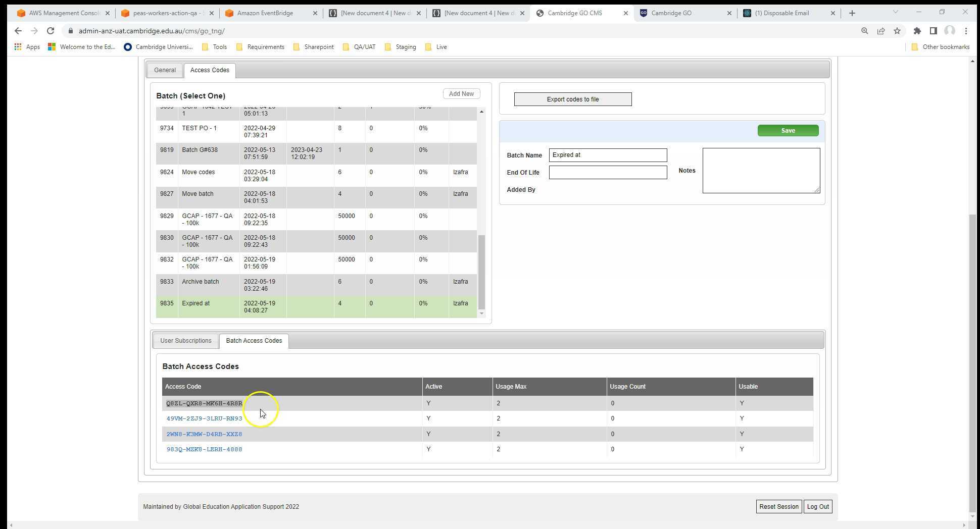Click the End Of Life input field
This screenshot has width=980, height=529.
click(608, 172)
